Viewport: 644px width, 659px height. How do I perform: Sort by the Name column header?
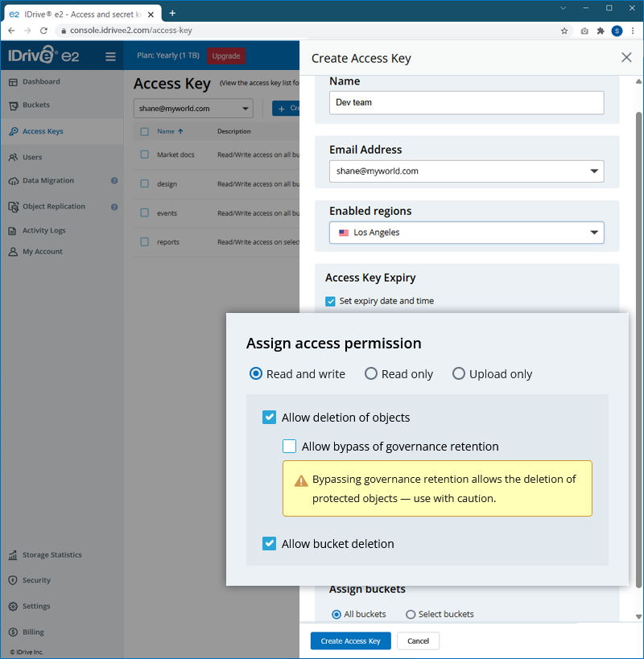tap(170, 131)
